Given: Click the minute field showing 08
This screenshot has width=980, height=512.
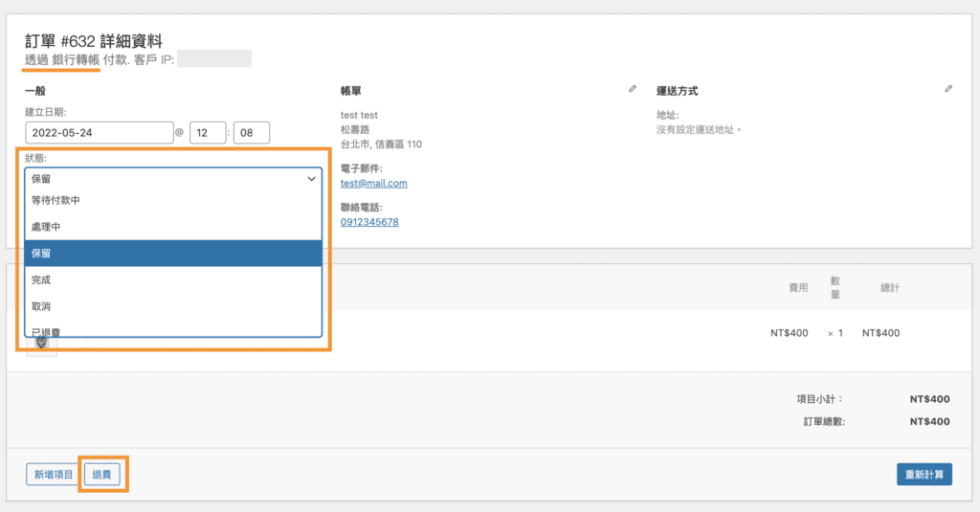Looking at the screenshot, I should pos(252,132).
